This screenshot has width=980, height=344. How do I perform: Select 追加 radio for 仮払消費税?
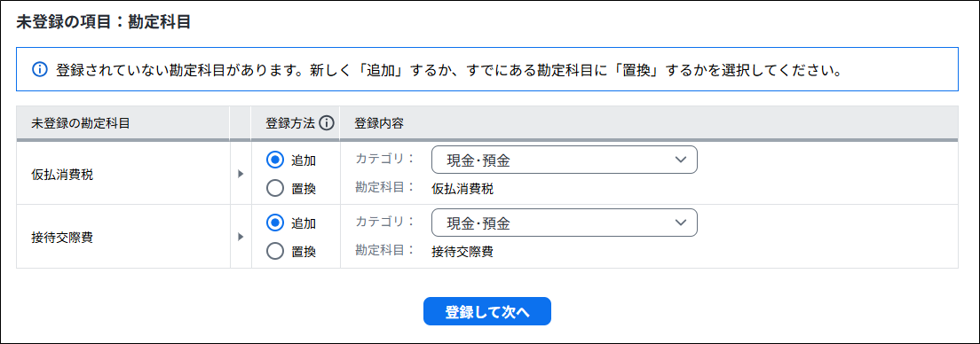point(275,160)
